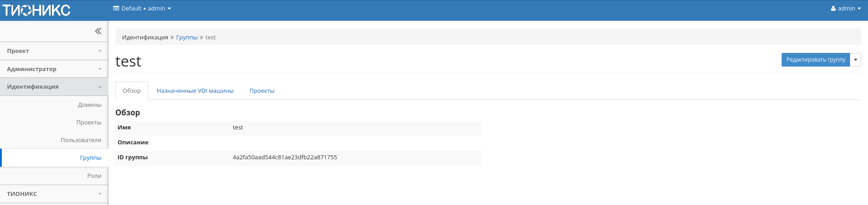Open Проекты in the sidebar

coord(89,123)
